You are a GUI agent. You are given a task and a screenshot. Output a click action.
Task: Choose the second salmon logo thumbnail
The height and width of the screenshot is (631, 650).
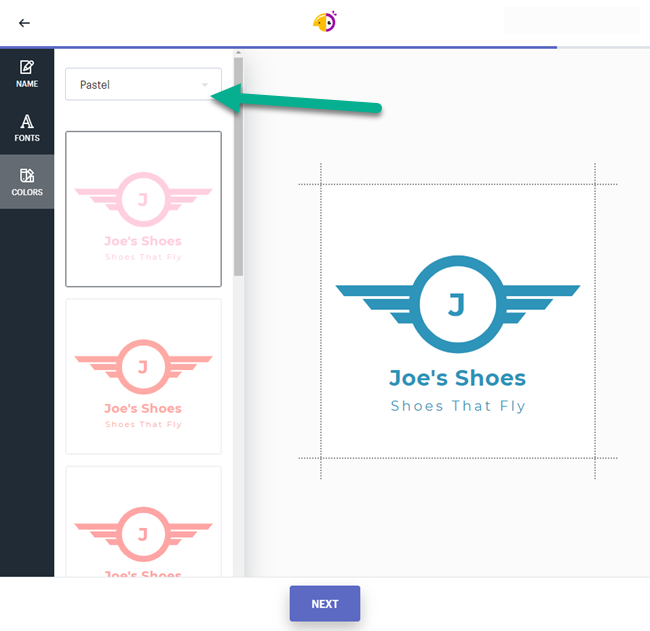coord(143,376)
